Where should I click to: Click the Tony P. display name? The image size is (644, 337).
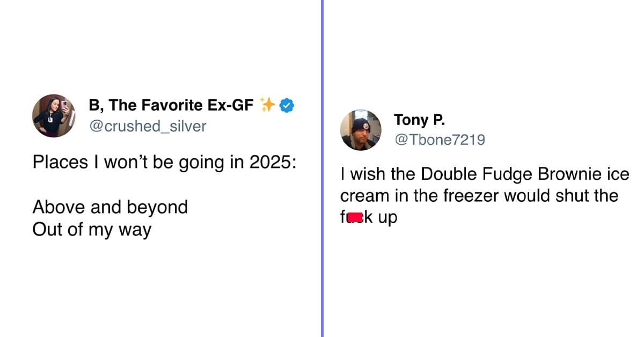[x=419, y=119]
